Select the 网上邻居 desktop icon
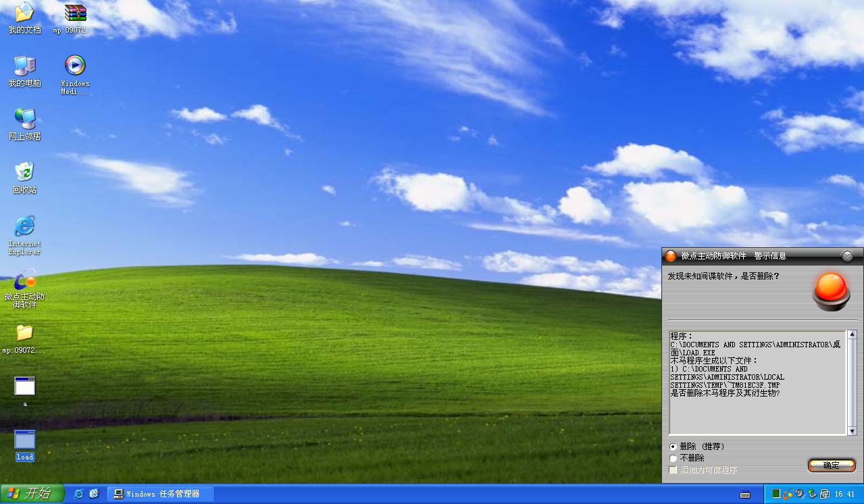The width and height of the screenshot is (864, 504). [24, 124]
